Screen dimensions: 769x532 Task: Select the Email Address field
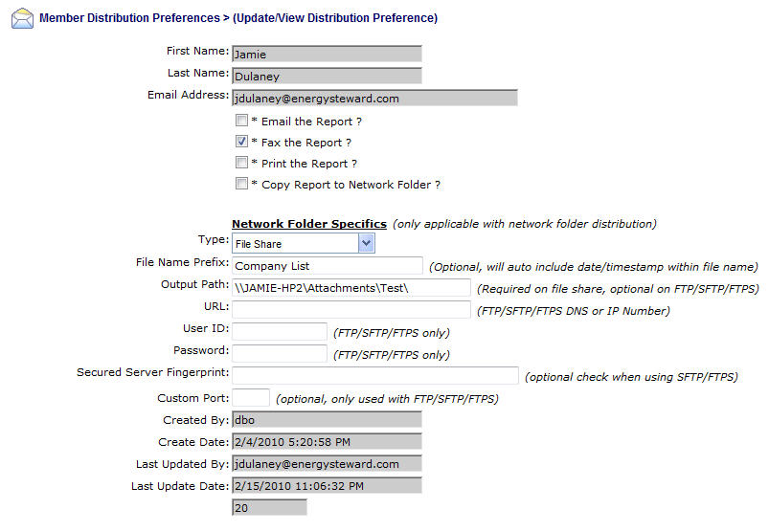coord(374,98)
